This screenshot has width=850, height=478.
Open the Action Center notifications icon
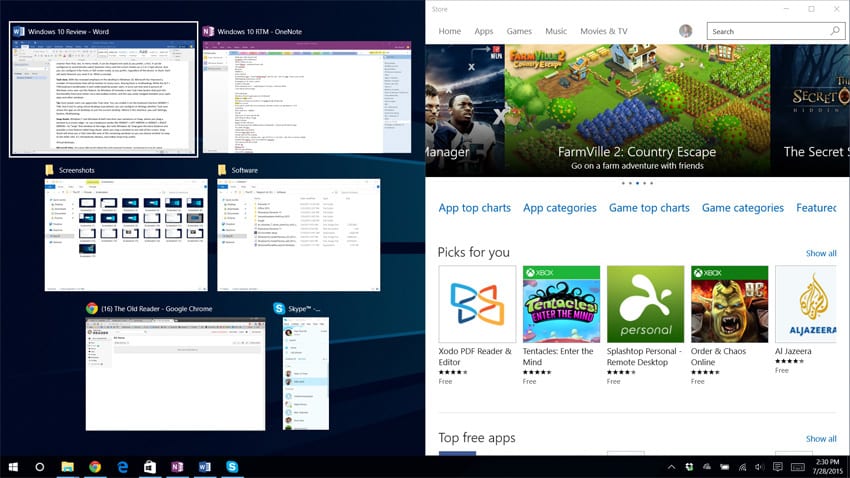point(777,467)
